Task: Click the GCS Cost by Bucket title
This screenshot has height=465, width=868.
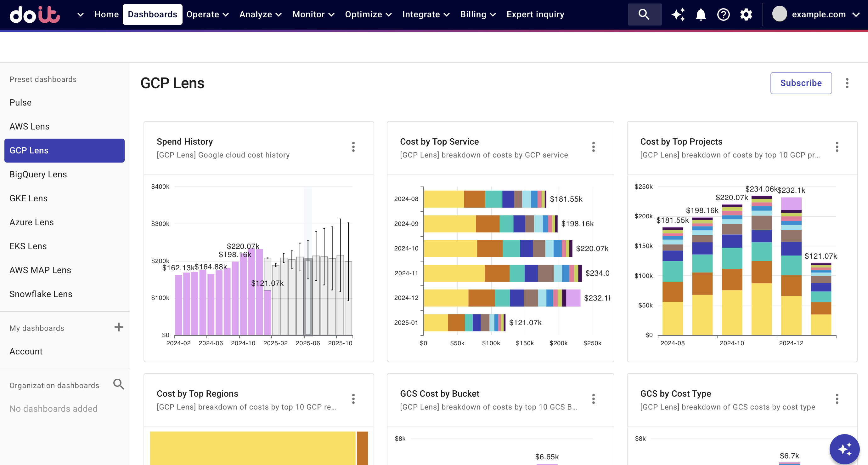Action: (x=439, y=393)
